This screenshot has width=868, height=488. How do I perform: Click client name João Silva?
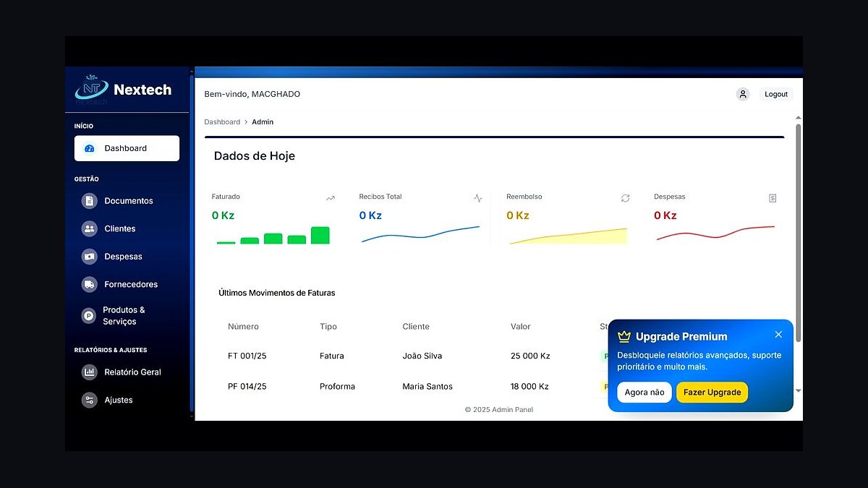tap(422, 356)
